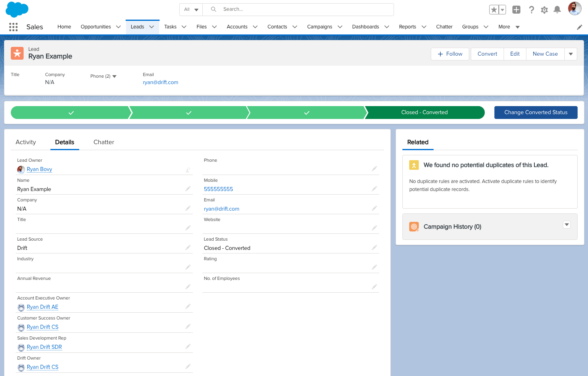Edit the Website field pencil
The height and width of the screenshot is (376, 588).
click(374, 228)
